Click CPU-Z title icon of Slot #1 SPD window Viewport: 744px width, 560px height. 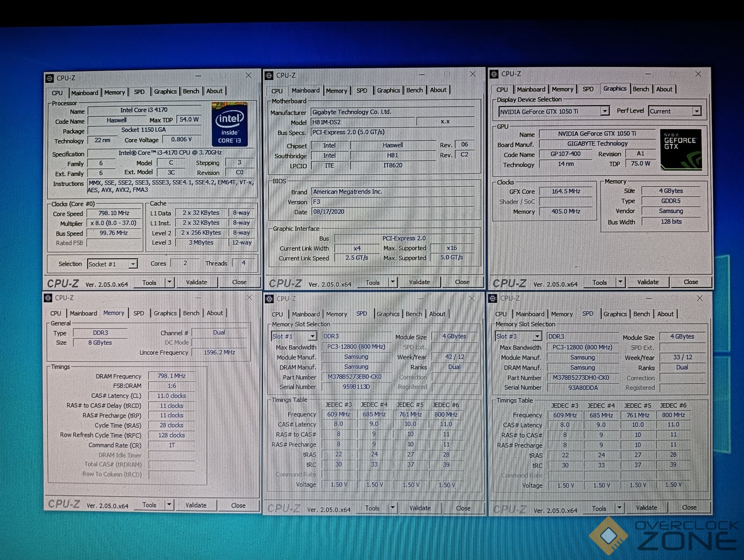(x=269, y=299)
